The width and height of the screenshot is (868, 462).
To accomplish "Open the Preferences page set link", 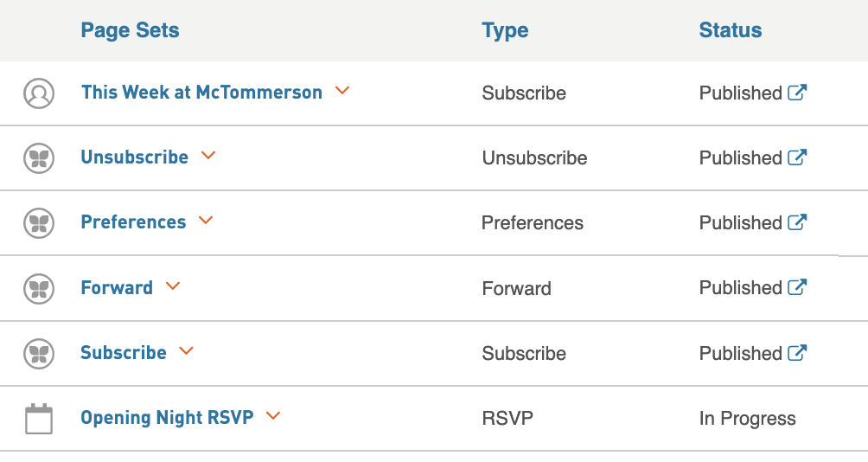I will [x=133, y=222].
